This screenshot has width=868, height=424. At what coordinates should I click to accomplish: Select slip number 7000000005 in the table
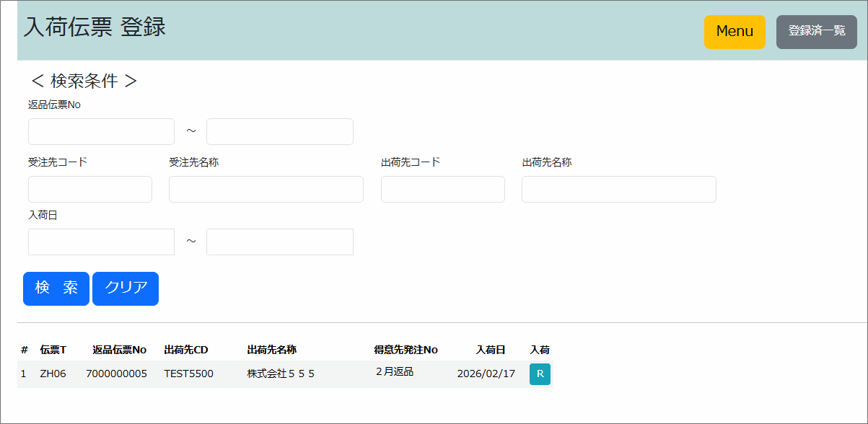[116, 374]
